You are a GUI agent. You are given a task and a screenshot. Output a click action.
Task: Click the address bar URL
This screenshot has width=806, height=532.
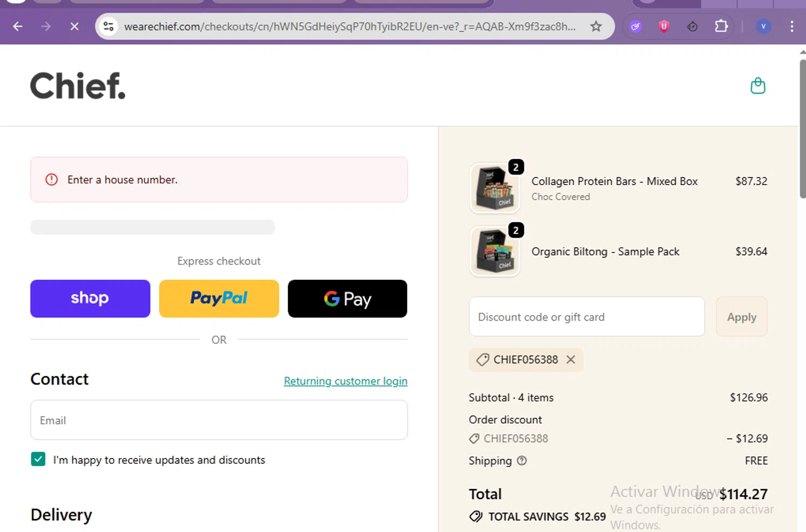349,26
